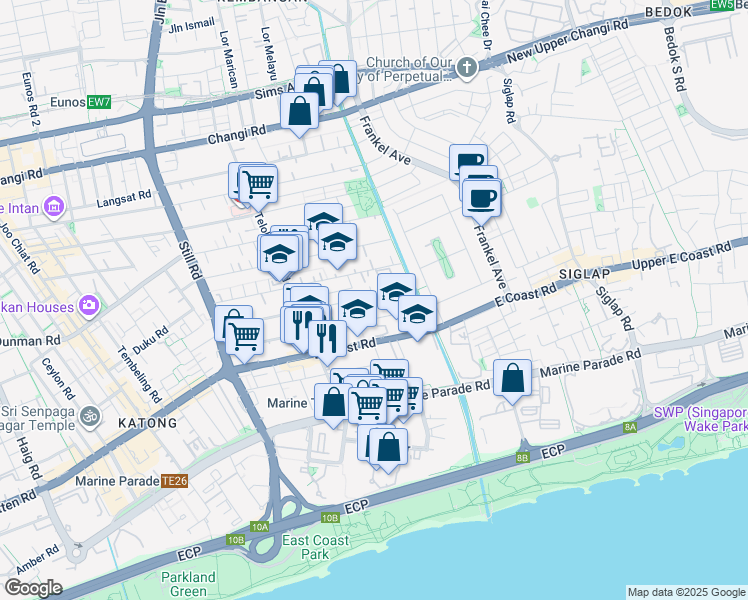Click the Eunos EW7 station badge
Viewport: 748px width, 600px height.
pyautogui.click(x=99, y=102)
